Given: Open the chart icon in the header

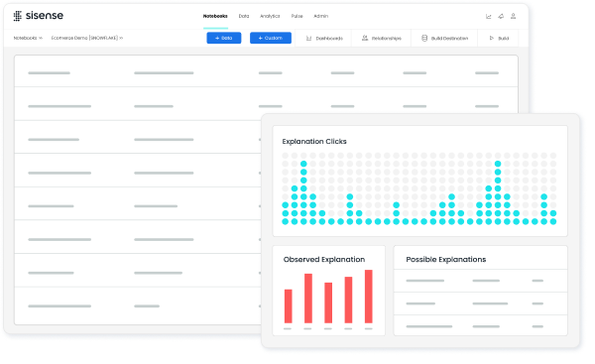Looking at the screenshot, I should click(x=488, y=16).
